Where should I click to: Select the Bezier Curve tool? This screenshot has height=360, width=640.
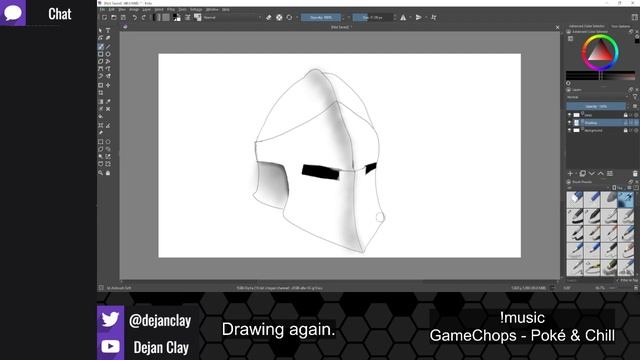101,69
